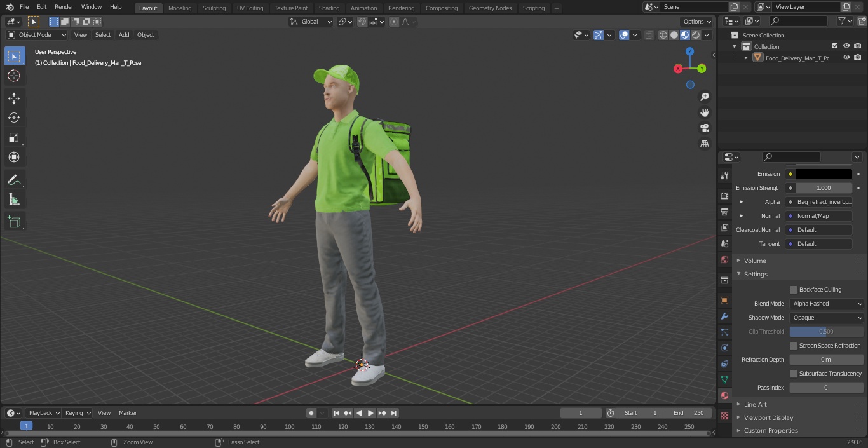
Task: Switch perspective/orthographic grid icon
Action: (x=704, y=144)
